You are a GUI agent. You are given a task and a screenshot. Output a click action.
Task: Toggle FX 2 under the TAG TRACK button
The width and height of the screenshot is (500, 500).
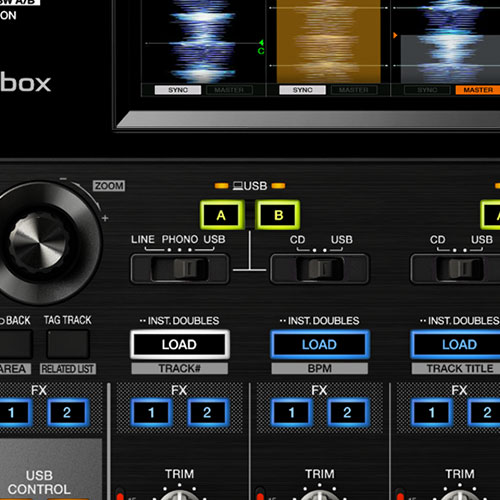(x=67, y=413)
